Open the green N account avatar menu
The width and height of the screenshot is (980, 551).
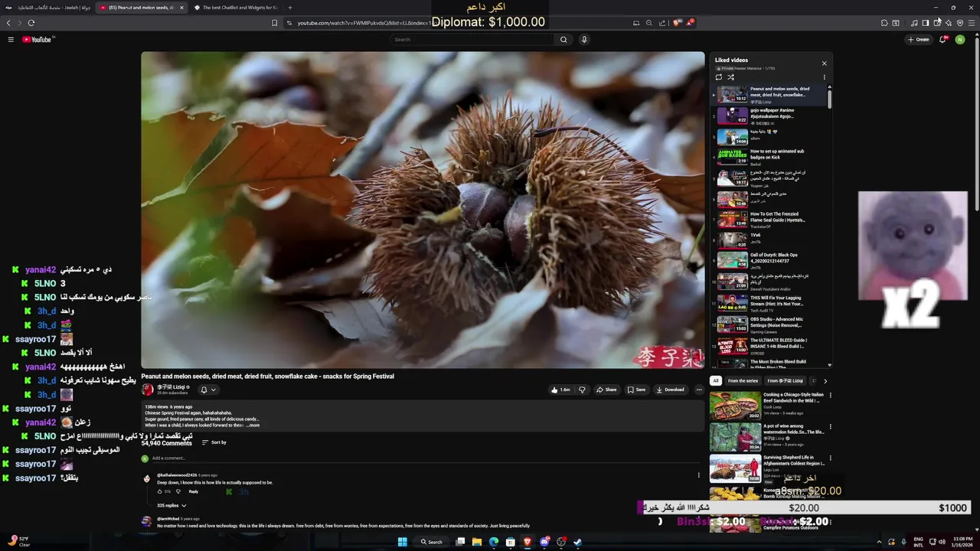pos(960,40)
